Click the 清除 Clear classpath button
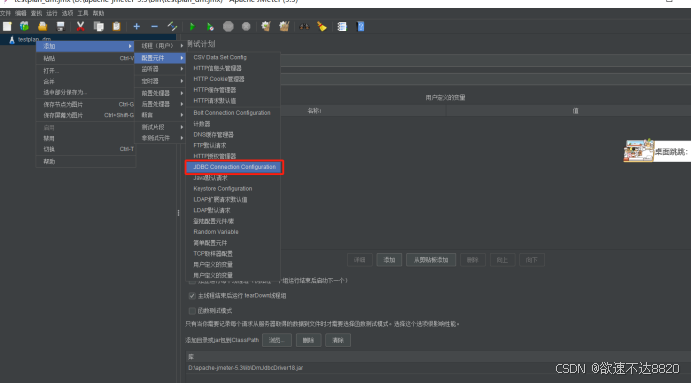The width and height of the screenshot is (692, 383). pyautogui.click(x=338, y=340)
